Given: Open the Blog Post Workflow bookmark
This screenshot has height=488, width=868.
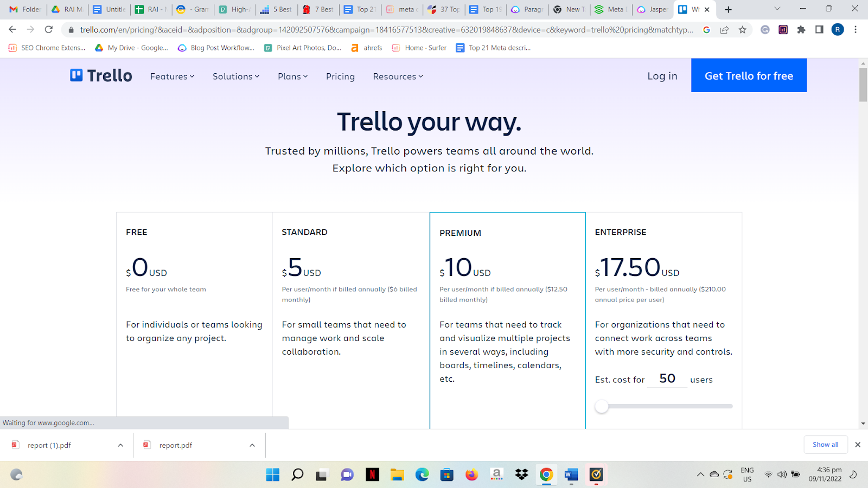Looking at the screenshot, I should point(216,48).
